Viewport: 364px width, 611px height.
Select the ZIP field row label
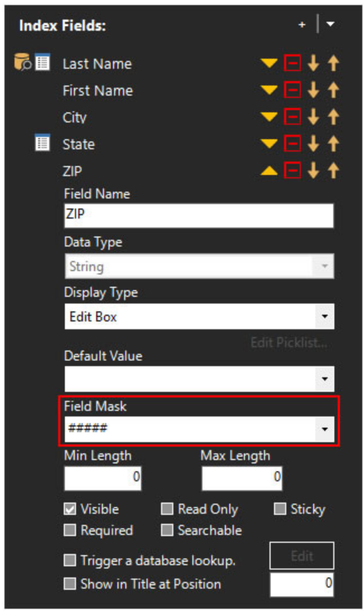click(73, 170)
